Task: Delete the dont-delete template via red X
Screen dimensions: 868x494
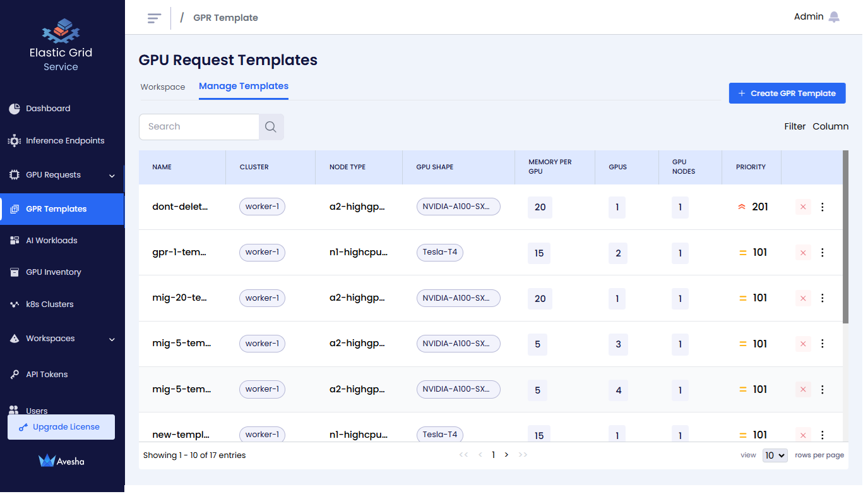Action: tap(803, 207)
